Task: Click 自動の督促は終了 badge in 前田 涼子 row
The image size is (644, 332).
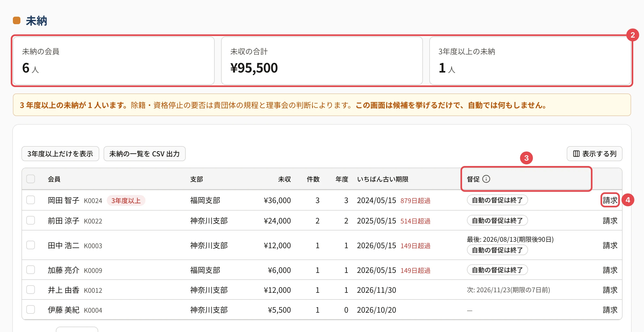Action: pos(497,221)
